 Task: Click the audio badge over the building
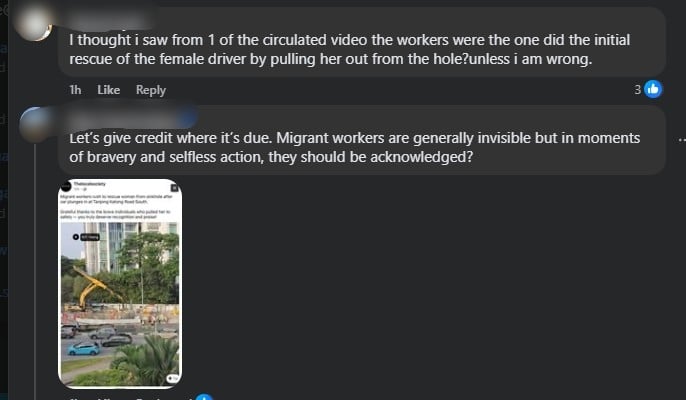coord(86,237)
